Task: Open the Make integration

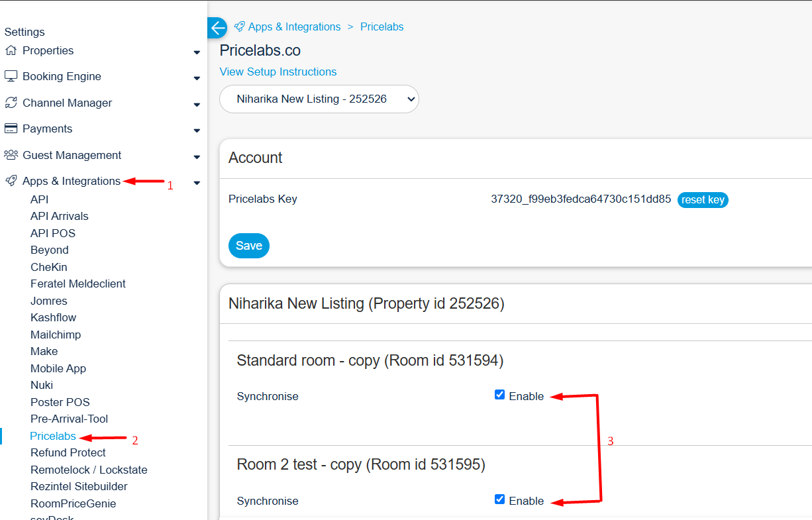Action: click(44, 351)
